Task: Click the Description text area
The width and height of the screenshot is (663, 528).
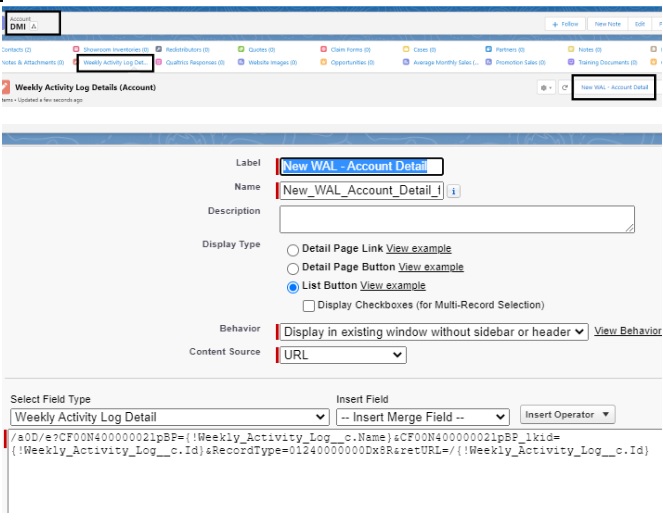Action: coord(457,219)
